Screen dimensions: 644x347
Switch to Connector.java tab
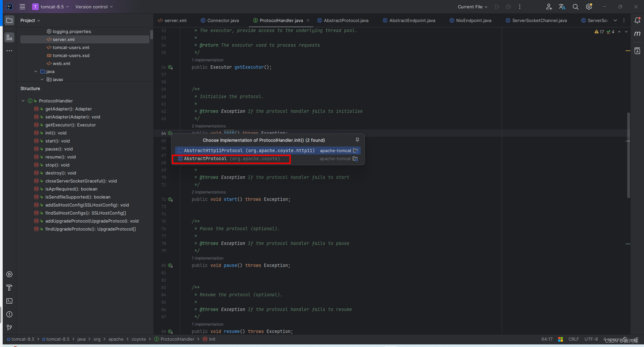pyautogui.click(x=220, y=20)
